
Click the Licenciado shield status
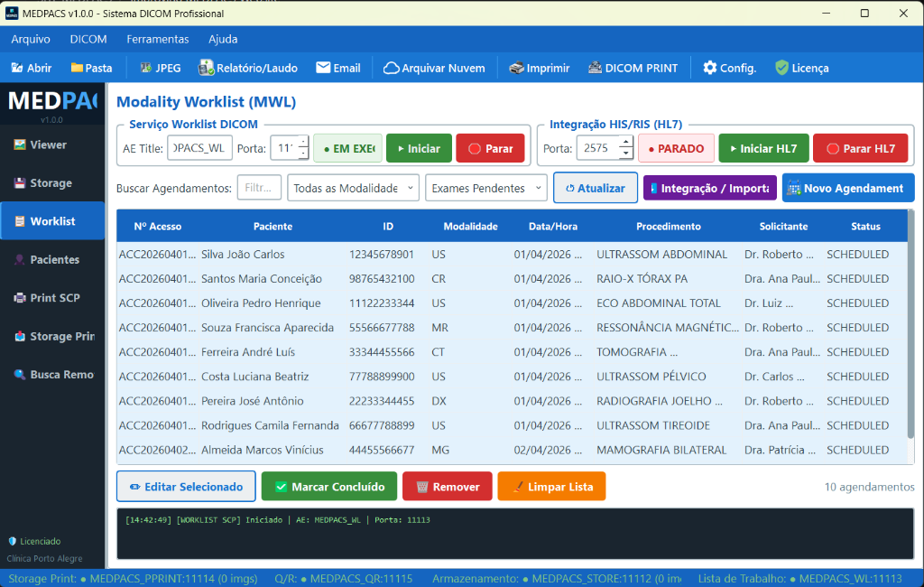point(34,541)
